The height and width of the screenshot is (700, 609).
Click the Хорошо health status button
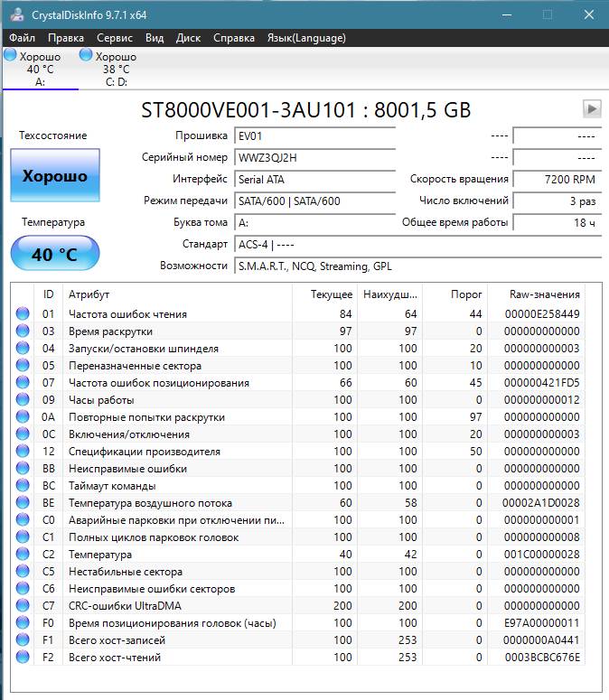coord(55,175)
